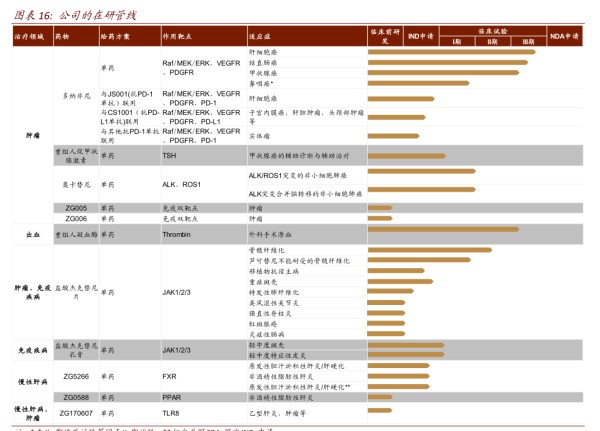Screen dimensions: 600x431
Task: Click the drug name 多纳非尼
Action: 77,96
